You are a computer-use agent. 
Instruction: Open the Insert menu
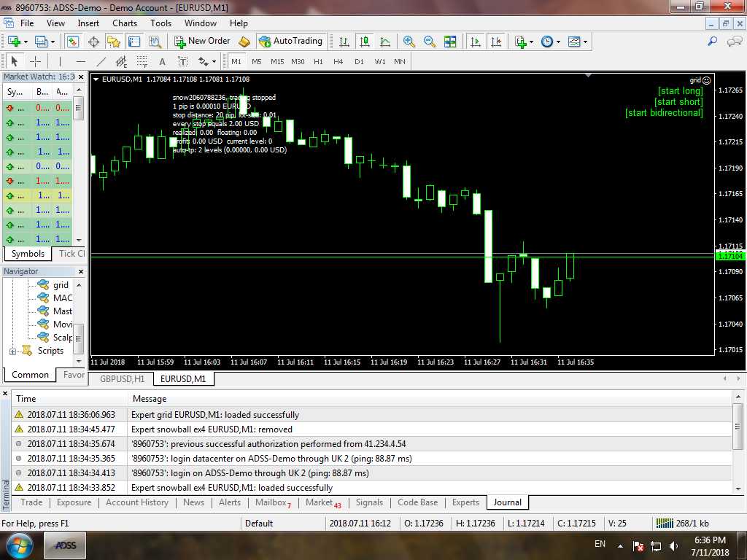point(88,23)
